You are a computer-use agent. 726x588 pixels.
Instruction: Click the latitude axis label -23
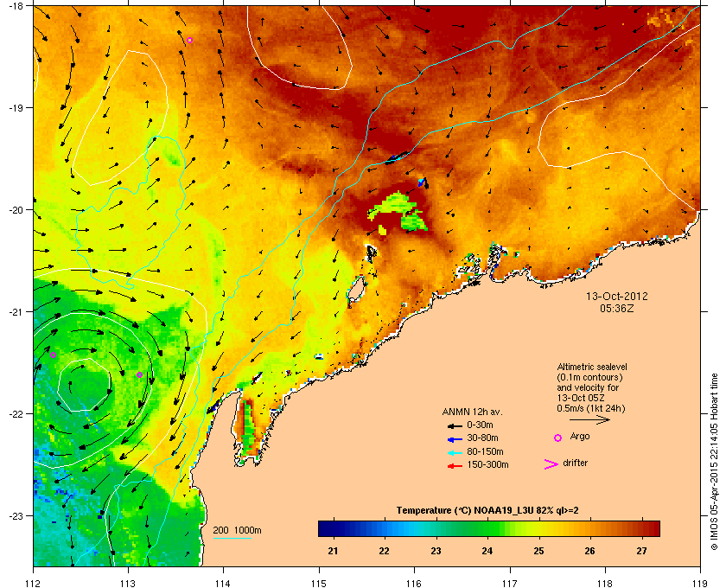tap(16, 515)
